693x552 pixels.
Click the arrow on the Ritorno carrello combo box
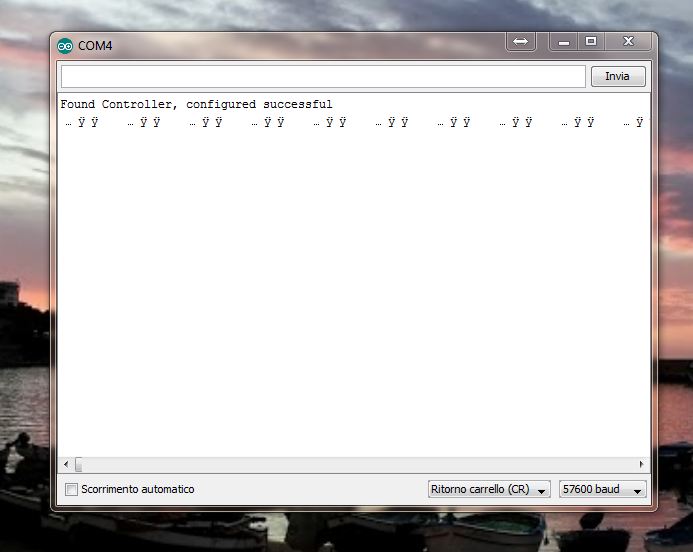[x=541, y=491]
